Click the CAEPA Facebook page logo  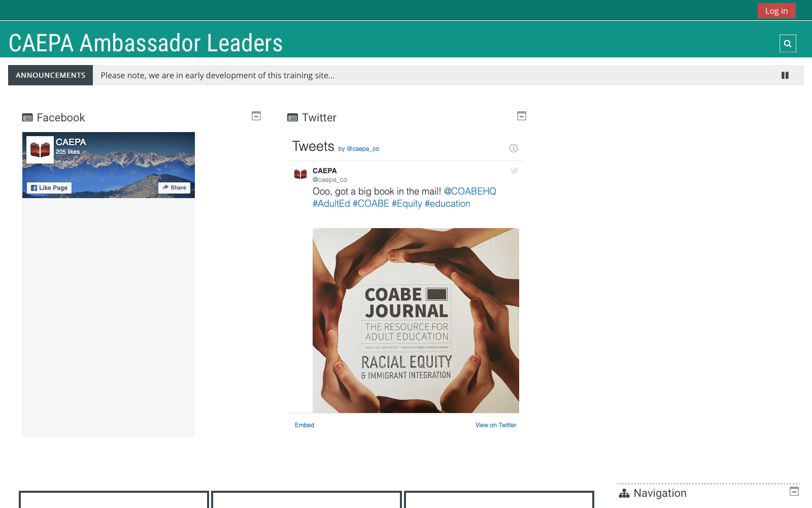(x=40, y=150)
